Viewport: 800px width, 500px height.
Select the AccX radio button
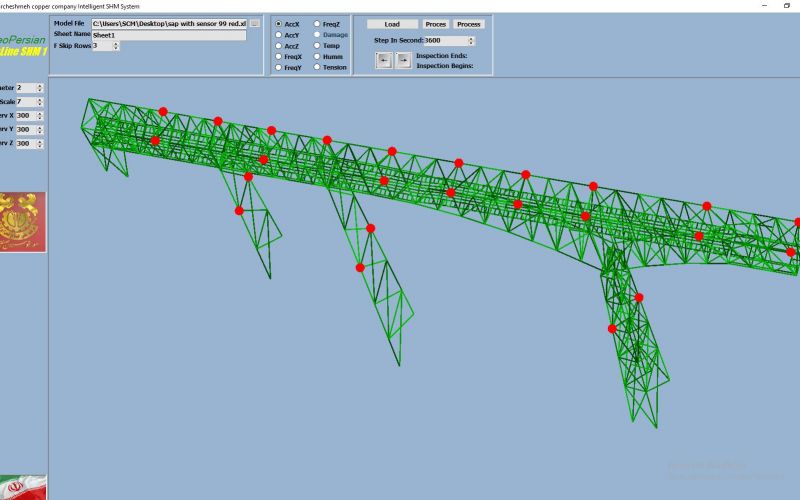(x=279, y=23)
